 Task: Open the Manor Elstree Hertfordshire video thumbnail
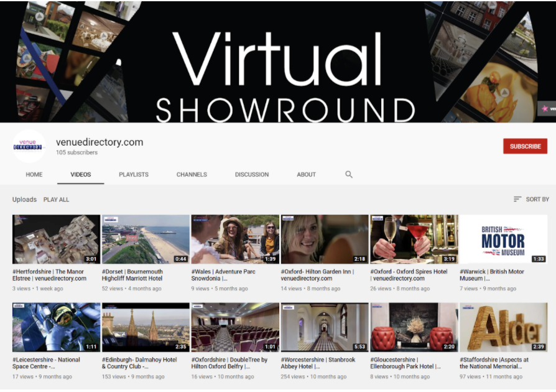56,240
